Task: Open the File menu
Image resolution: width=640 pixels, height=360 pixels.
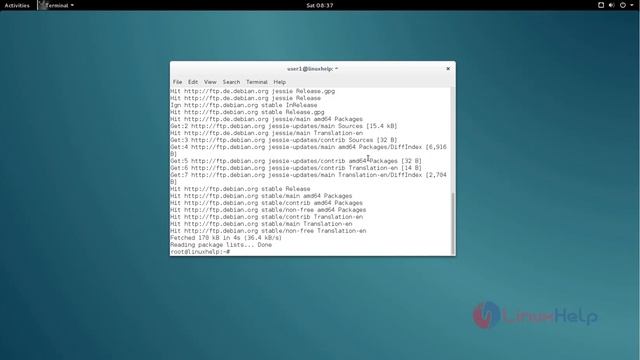Action: tap(177, 82)
